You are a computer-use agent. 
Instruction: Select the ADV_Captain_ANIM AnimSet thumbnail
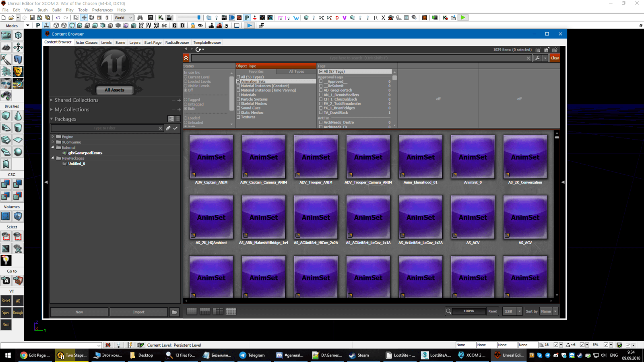pyautogui.click(x=211, y=157)
